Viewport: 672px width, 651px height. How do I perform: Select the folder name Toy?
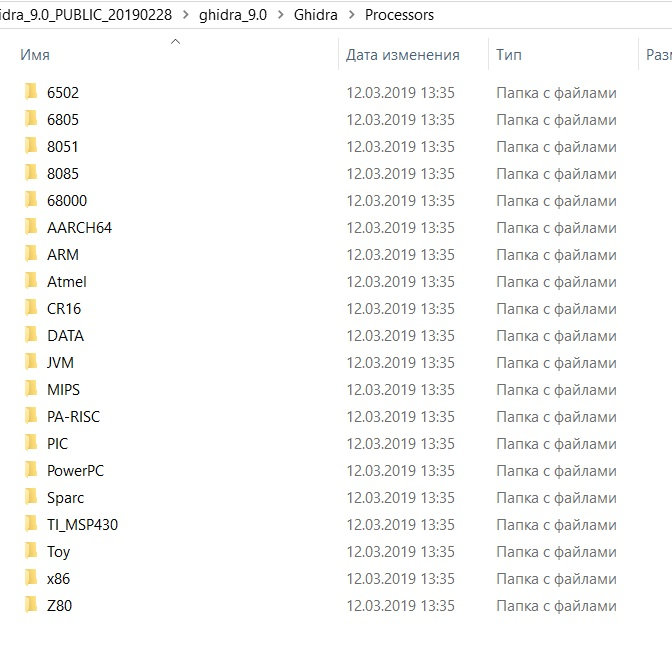tap(58, 552)
